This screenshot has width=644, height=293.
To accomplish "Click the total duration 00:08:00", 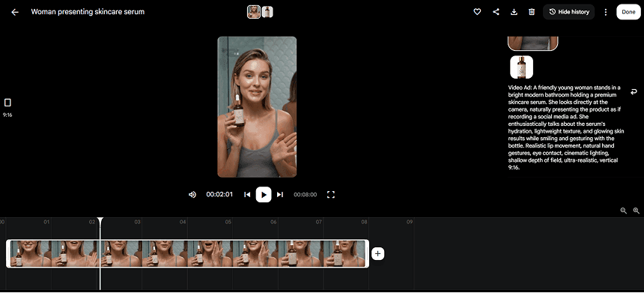I will point(306,194).
